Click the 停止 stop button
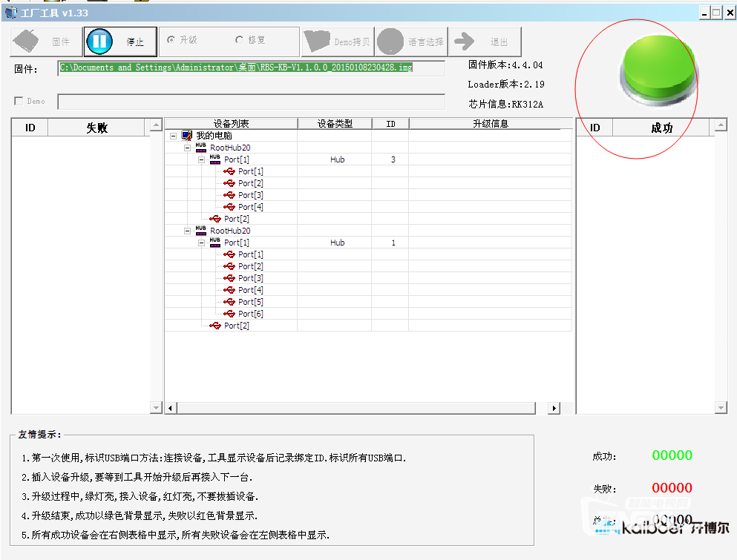Image resolution: width=737 pixels, height=560 pixels. coord(119,41)
